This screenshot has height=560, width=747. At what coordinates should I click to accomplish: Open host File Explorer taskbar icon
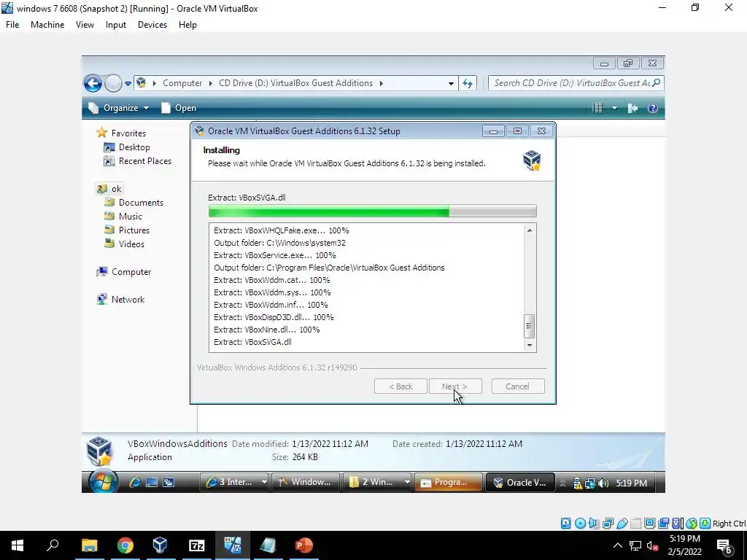(x=89, y=545)
